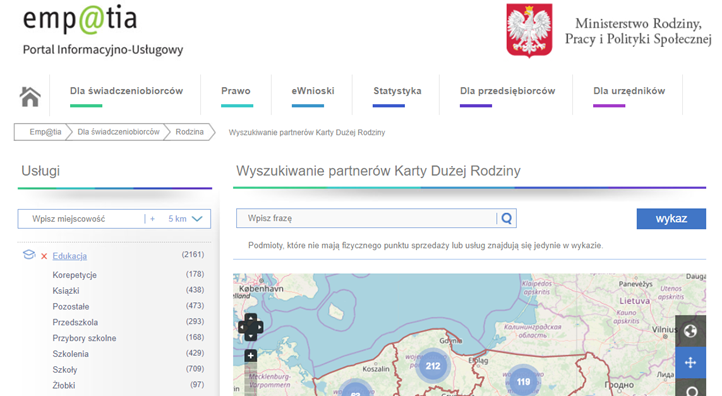Click the wykaz button
The height and width of the screenshot is (396, 722).
[x=671, y=219]
